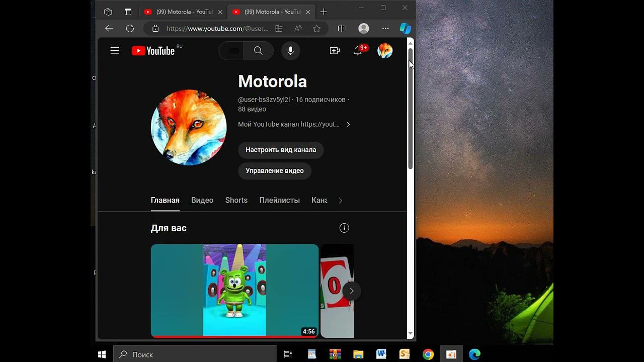Open the keyboard icon in YouTube search box

pos(234,51)
